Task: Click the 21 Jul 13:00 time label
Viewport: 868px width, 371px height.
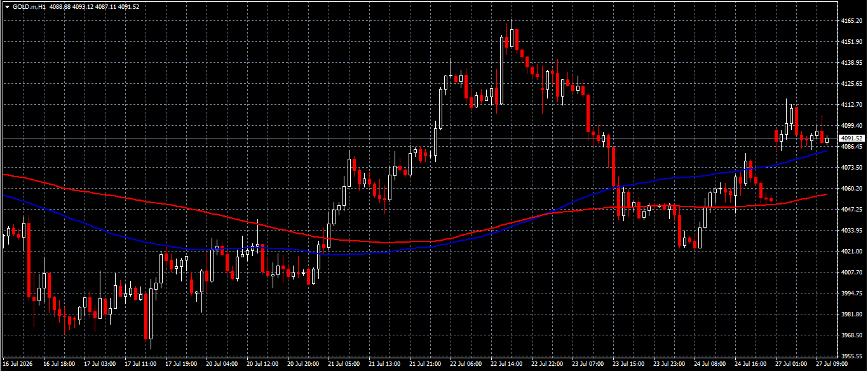Action: coord(384,365)
